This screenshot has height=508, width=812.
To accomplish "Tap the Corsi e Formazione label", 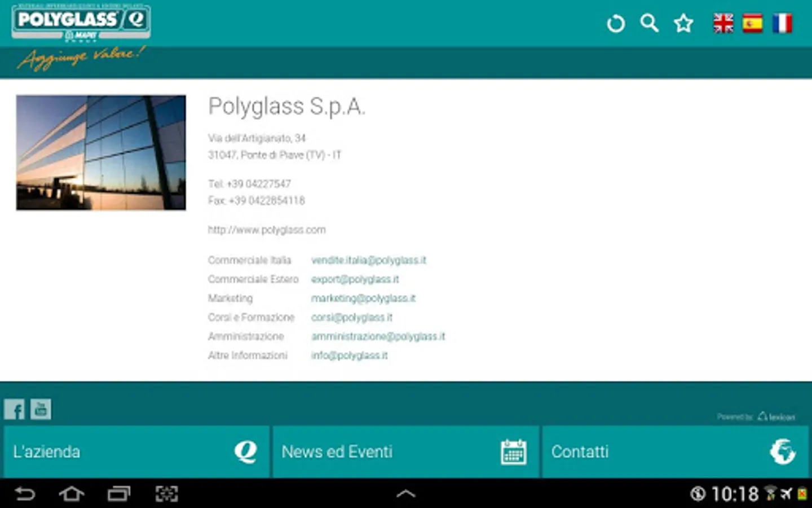I will (251, 317).
